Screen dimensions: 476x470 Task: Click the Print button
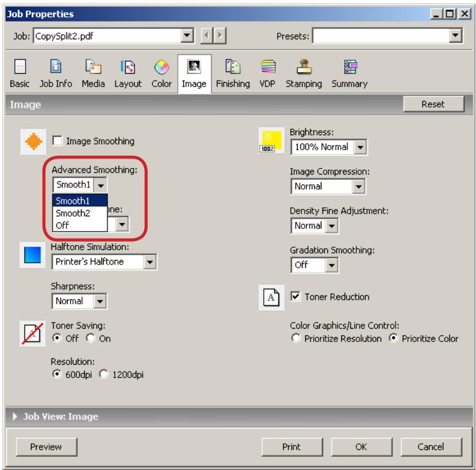click(292, 447)
